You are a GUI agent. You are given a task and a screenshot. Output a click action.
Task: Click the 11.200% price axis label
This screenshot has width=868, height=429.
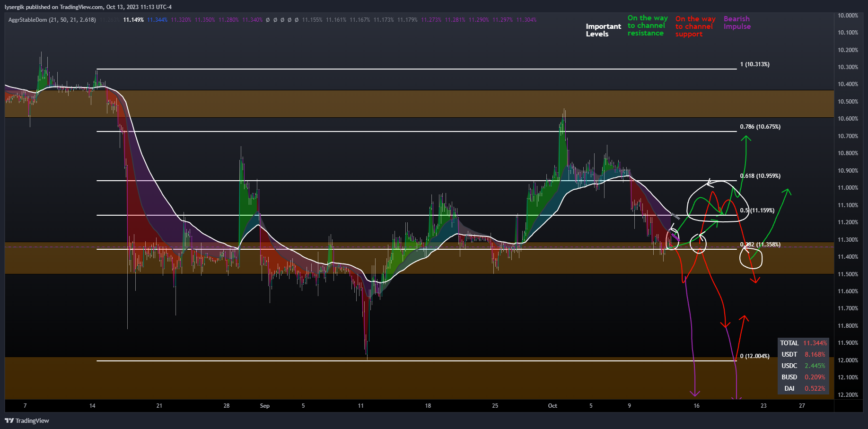point(848,222)
